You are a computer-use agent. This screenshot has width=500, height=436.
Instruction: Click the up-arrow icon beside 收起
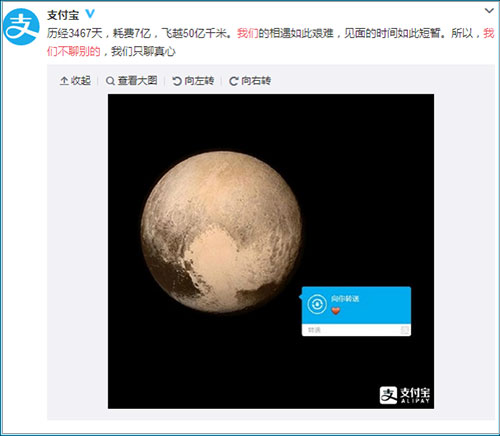(x=64, y=81)
